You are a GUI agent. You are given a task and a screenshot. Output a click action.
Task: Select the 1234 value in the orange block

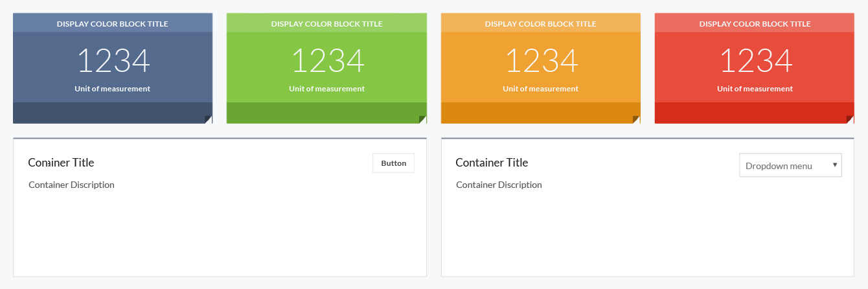click(542, 62)
